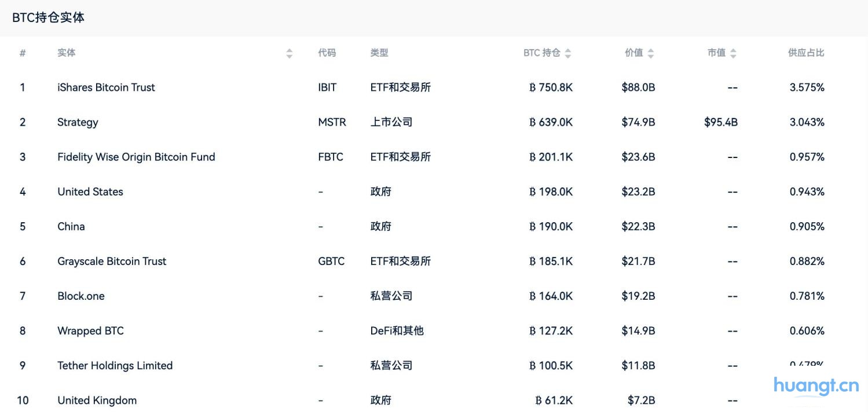Select the 类型 column header
This screenshot has height=412, width=868.
tap(379, 52)
